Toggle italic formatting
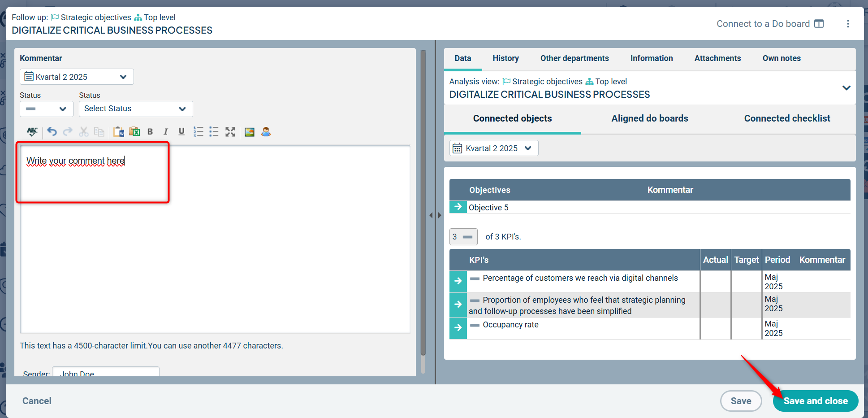The image size is (868, 418). tap(166, 132)
